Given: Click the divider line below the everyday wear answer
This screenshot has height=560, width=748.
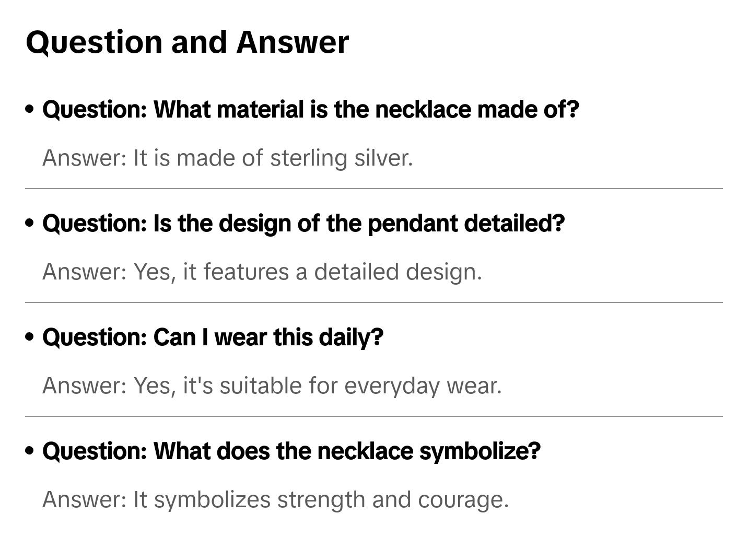Looking at the screenshot, I should (x=374, y=416).
